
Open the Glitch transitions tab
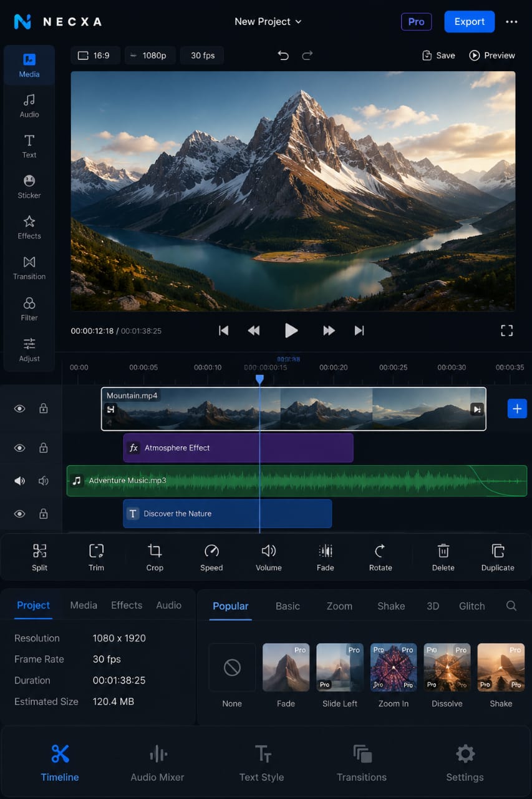tap(472, 606)
